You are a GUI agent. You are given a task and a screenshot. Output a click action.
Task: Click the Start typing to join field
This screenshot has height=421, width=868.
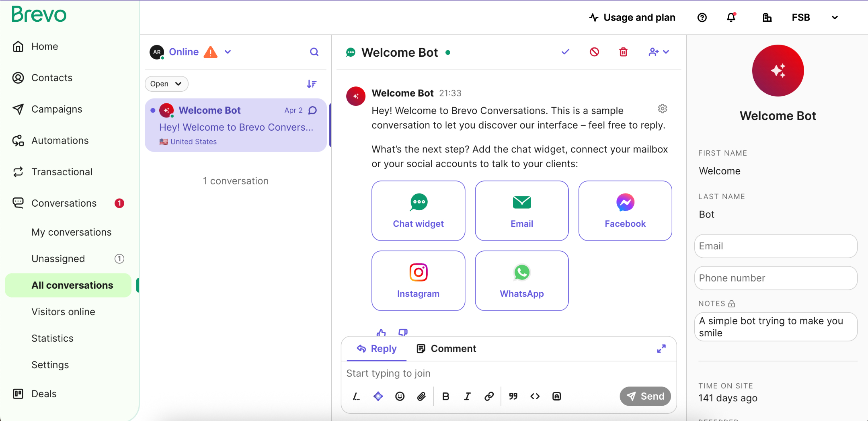(x=509, y=374)
